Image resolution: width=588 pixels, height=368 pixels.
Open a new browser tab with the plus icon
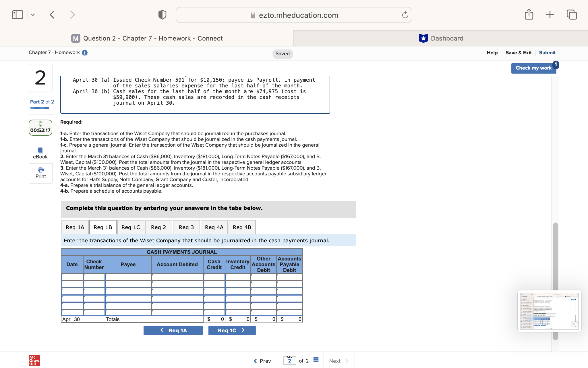click(550, 14)
